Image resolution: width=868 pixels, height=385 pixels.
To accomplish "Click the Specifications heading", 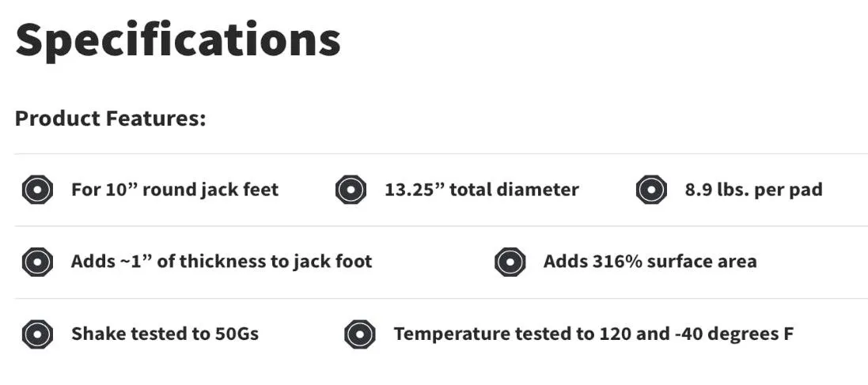I will [178, 41].
